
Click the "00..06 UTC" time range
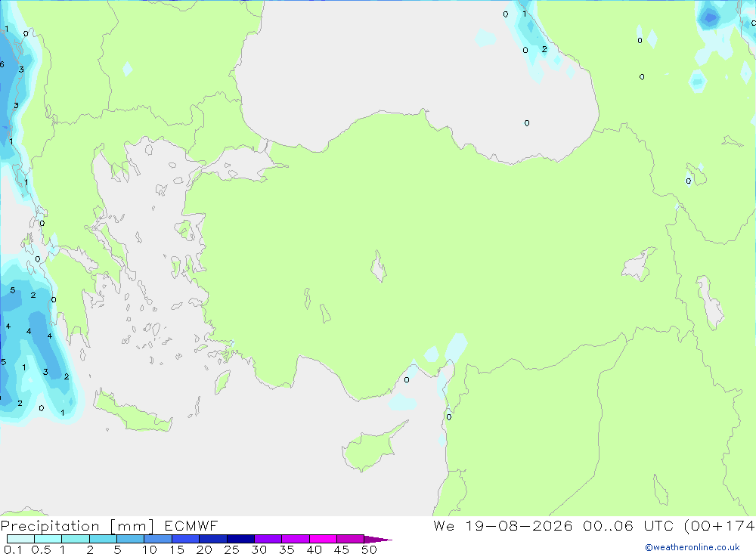click(627, 525)
